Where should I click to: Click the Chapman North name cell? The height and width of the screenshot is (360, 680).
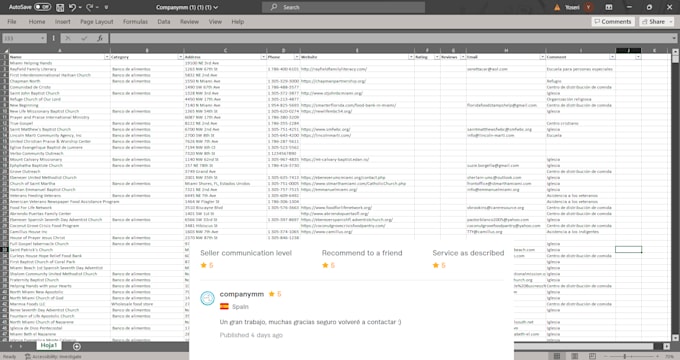[x=59, y=81]
